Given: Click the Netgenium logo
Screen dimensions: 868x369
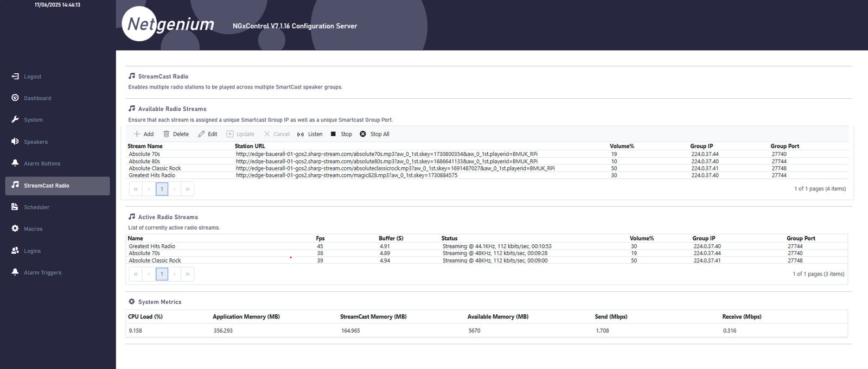Looking at the screenshot, I should click(x=168, y=24).
